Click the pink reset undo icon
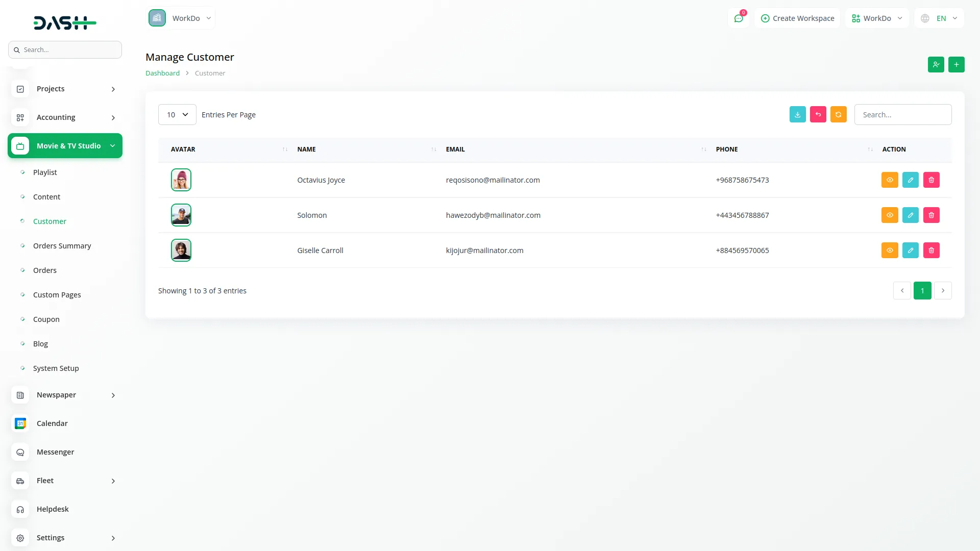The width and height of the screenshot is (980, 551). click(818, 114)
